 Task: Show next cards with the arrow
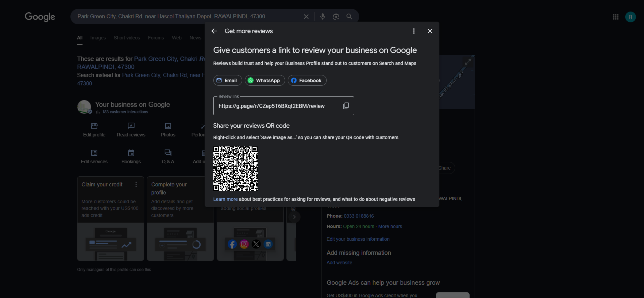[x=294, y=217]
